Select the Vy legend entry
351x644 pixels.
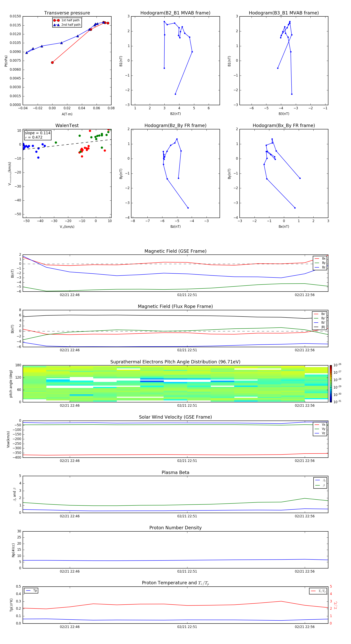point(320,429)
